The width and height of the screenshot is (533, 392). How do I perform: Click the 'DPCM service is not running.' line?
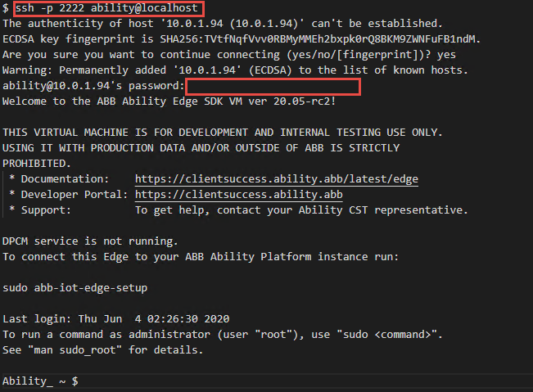point(90,241)
